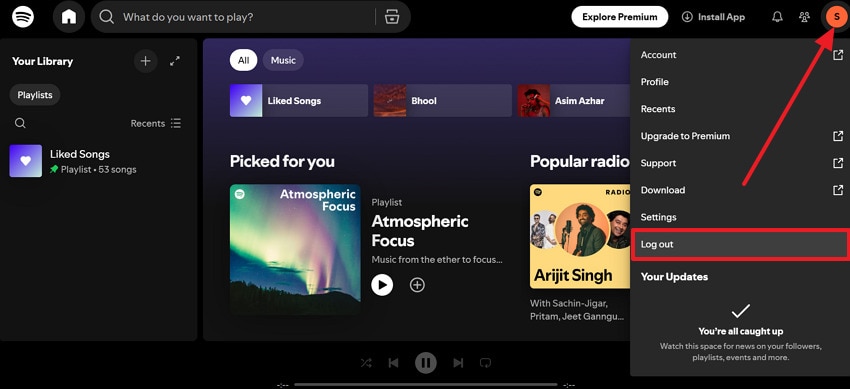Screen dimensions: 850x389
Task: Skip to next track
Action: 458,362
